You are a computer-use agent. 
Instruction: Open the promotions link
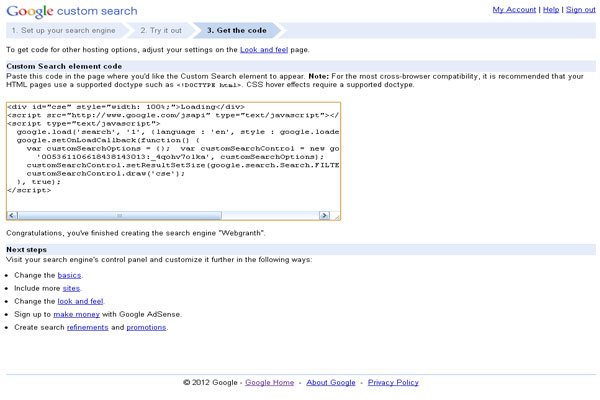146,327
